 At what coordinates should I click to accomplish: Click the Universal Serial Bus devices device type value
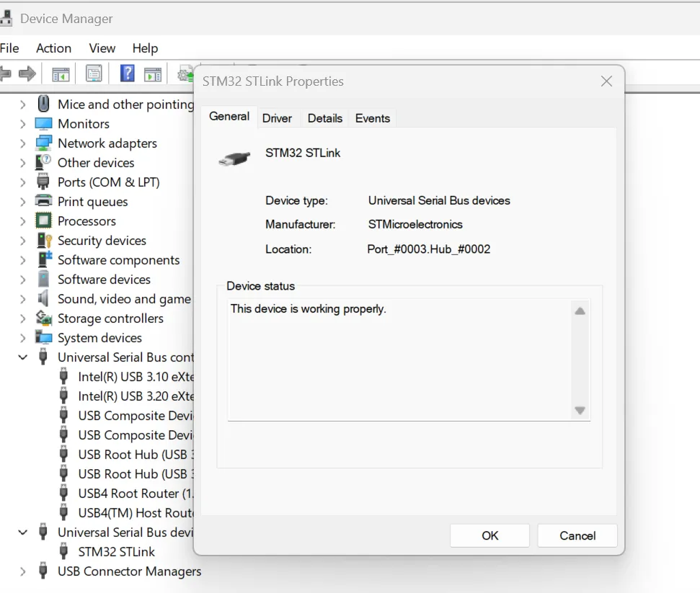[439, 200]
